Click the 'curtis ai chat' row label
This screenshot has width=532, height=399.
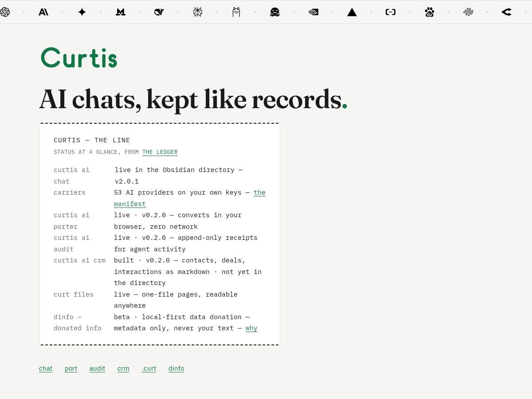[71, 176]
